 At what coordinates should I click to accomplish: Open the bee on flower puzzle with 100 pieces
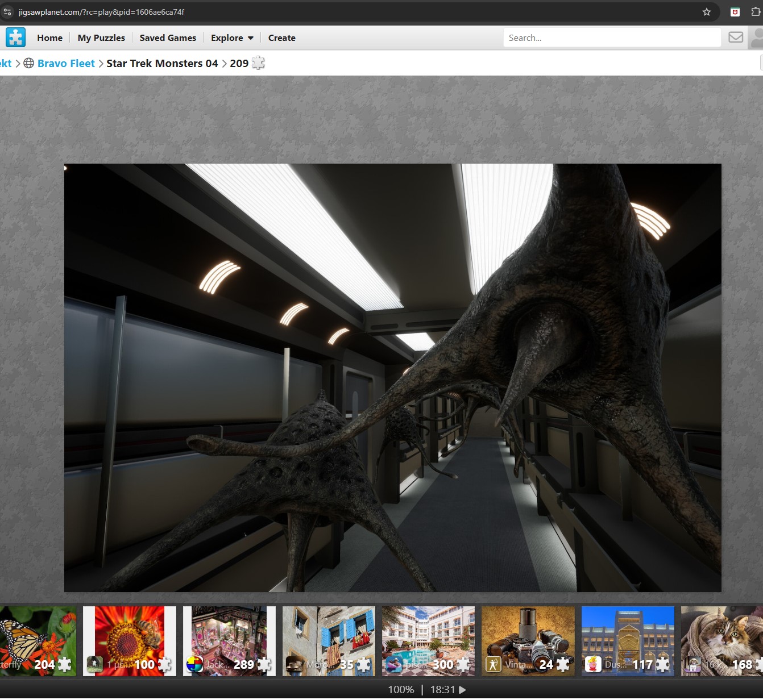(130, 641)
